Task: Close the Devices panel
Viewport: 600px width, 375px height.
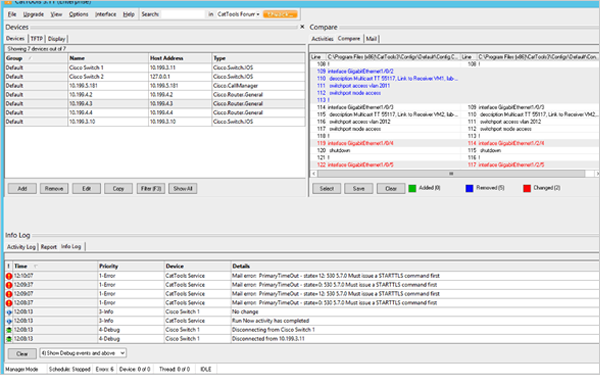Action: point(302,27)
